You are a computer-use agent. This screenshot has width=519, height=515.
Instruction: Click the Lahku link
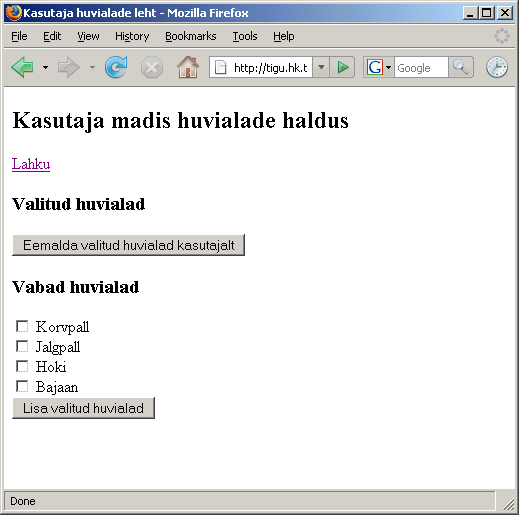pyautogui.click(x=31, y=164)
